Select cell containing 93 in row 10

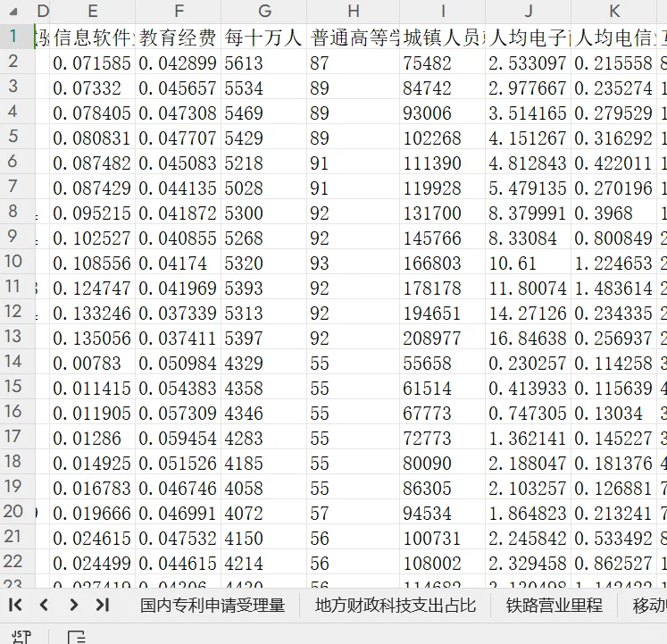tap(354, 263)
